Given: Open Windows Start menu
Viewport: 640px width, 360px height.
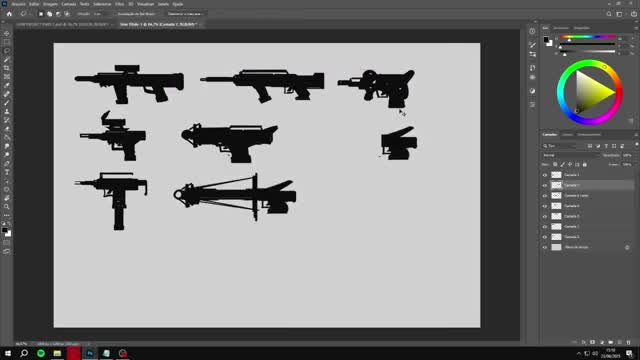Looking at the screenshot, I should [x=8, y=353].
